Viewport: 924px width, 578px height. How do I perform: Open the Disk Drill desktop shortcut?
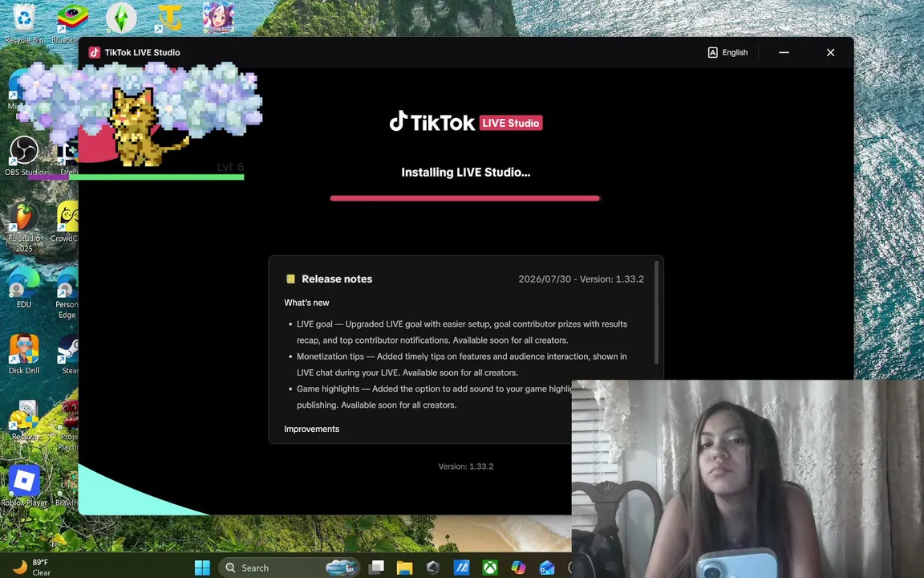[x=24, y=355]
